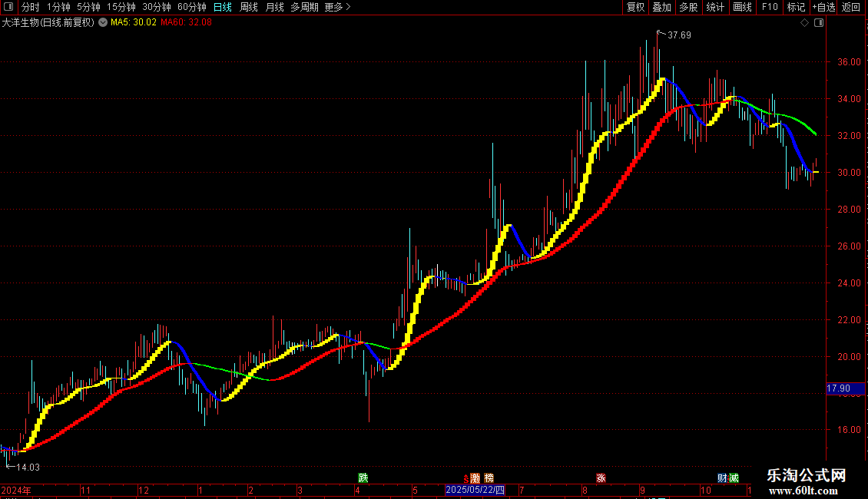Click the red S marker on timeline
The width and height of the screenshot is (868, 499).
(x=466, y=478)
